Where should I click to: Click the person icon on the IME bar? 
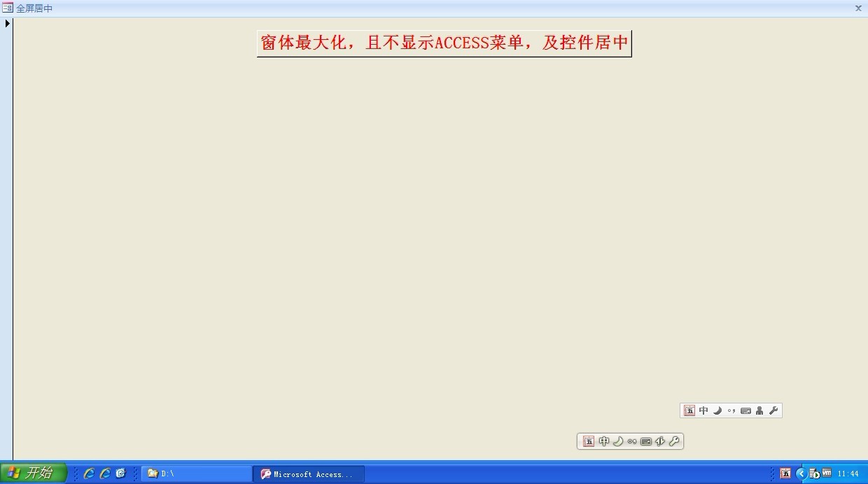759,410
